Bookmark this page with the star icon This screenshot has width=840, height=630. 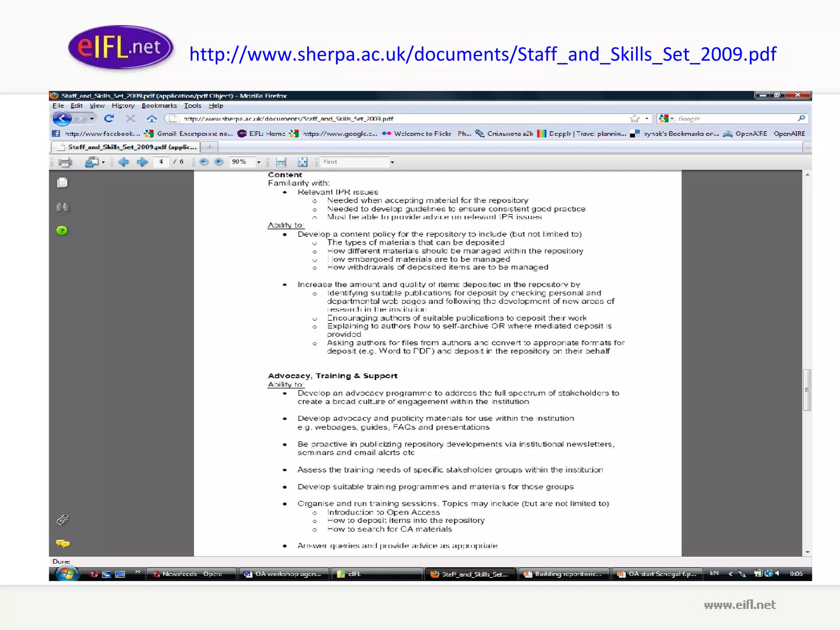(x=635, y=119)
